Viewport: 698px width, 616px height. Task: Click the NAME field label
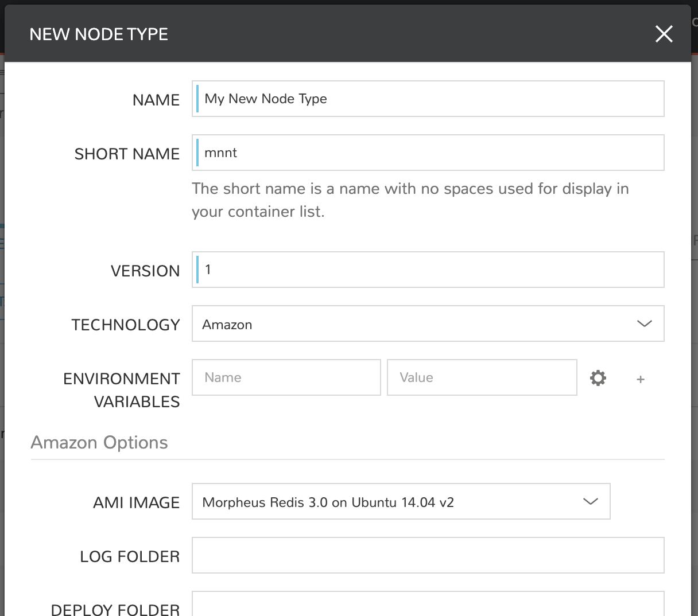(x=156, y=100)
